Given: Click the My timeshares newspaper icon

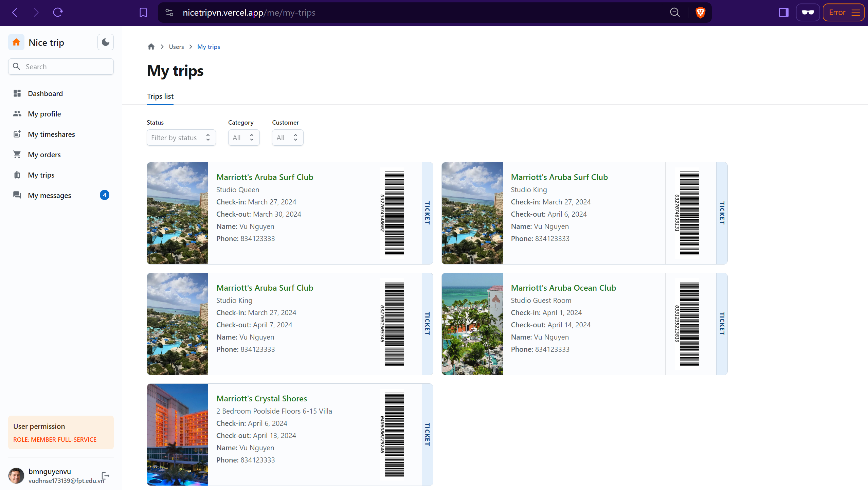Looking at the screenshot, I should 17,134.
